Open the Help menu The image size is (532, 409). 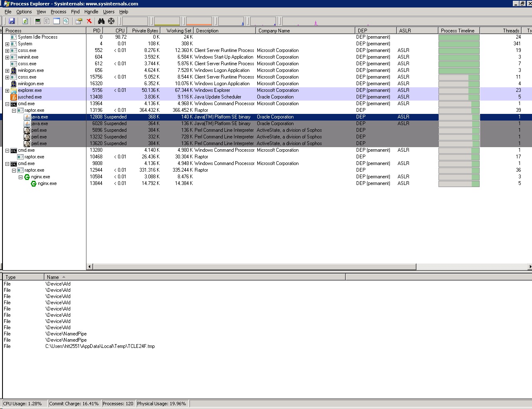(124, 12)
